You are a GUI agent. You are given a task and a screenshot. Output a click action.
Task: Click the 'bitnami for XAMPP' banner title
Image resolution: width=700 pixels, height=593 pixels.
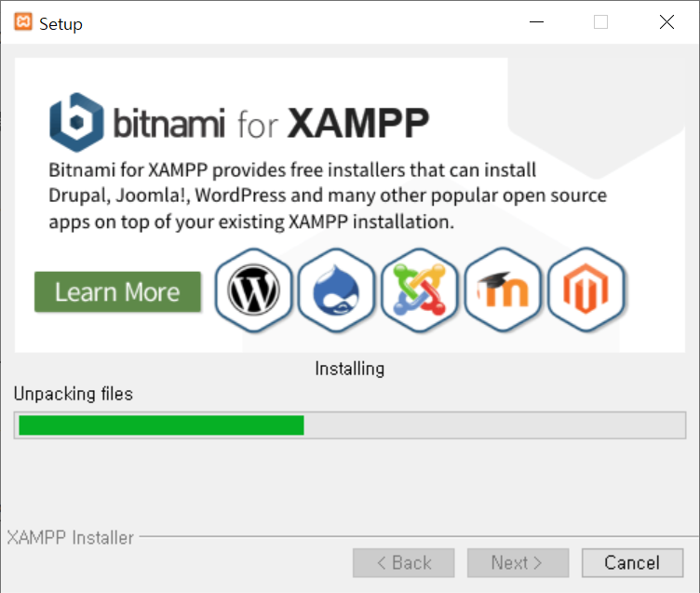[271, 123]
